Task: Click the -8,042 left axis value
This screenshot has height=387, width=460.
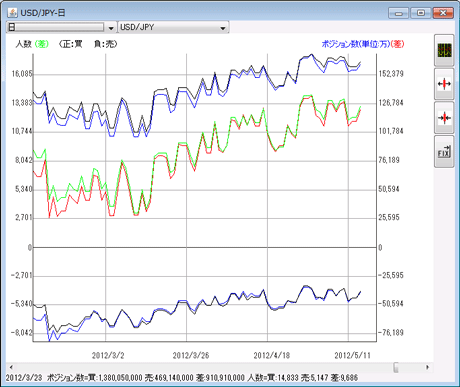Action: pos(22,333)
